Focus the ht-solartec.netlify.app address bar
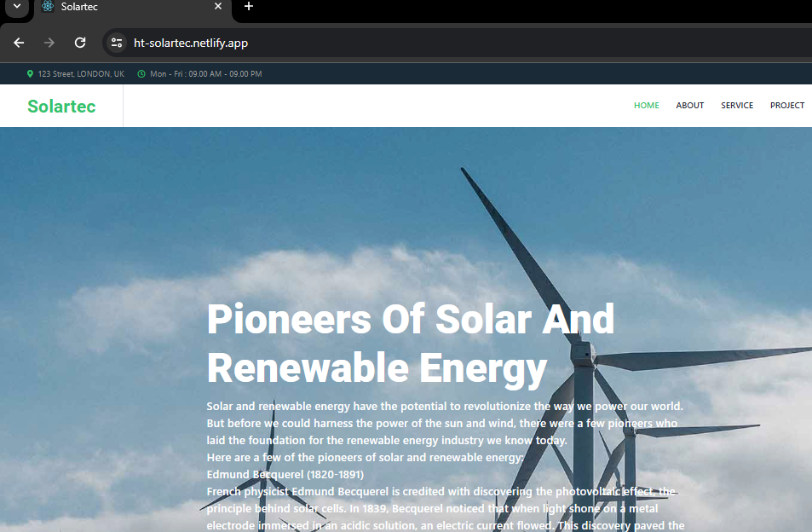 pyautogui.click(x=341, y=43)
